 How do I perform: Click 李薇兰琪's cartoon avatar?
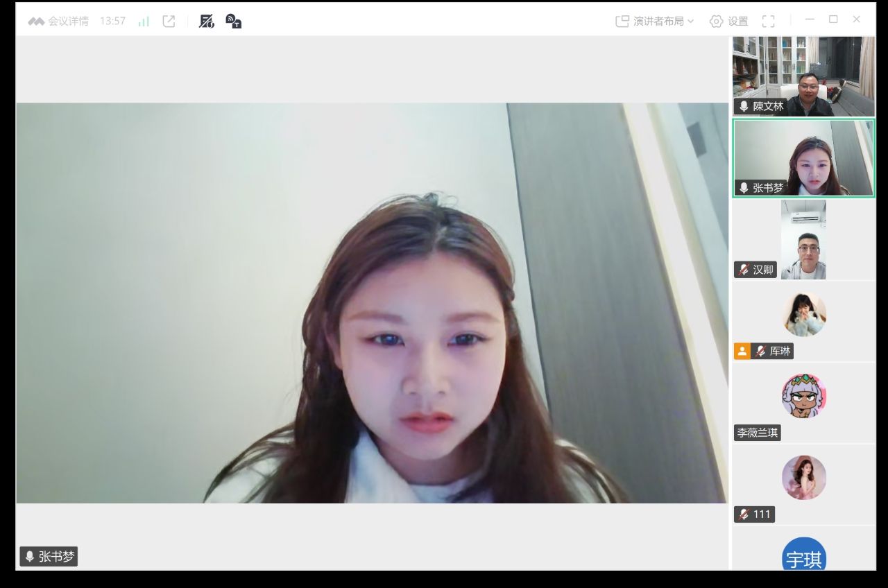point(804,396)
